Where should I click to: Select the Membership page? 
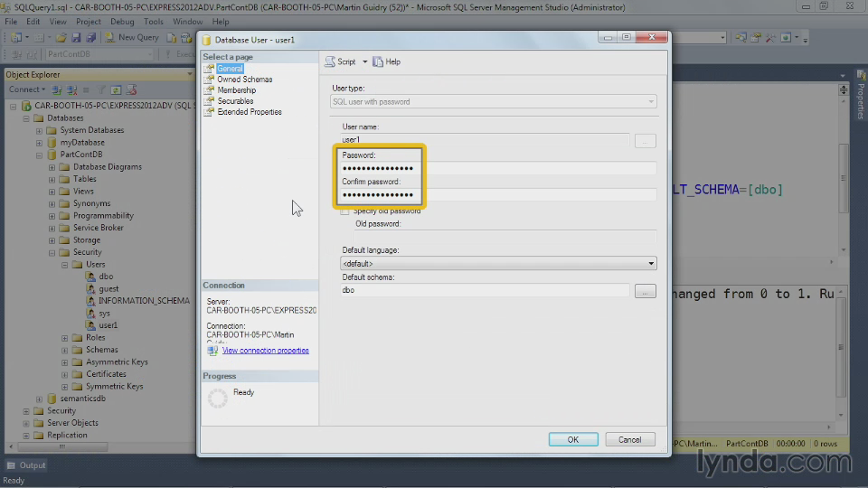[x=236, y=90]
